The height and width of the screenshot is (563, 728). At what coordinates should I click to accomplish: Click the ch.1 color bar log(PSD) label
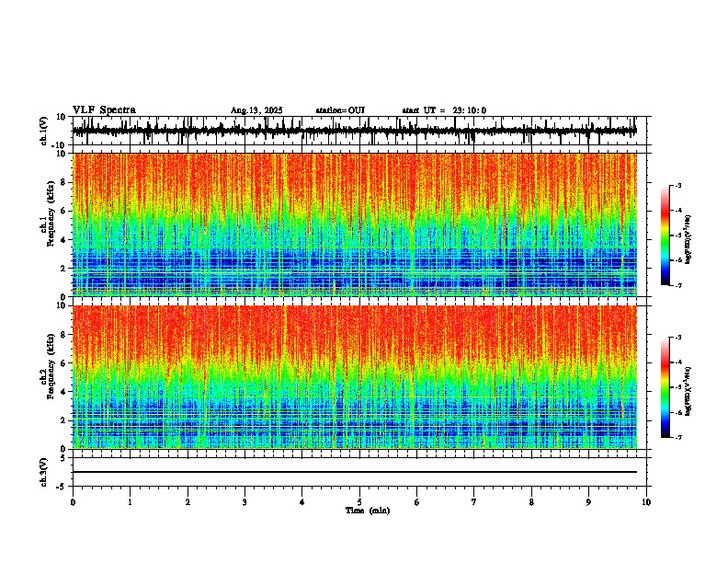pos(688,239)
